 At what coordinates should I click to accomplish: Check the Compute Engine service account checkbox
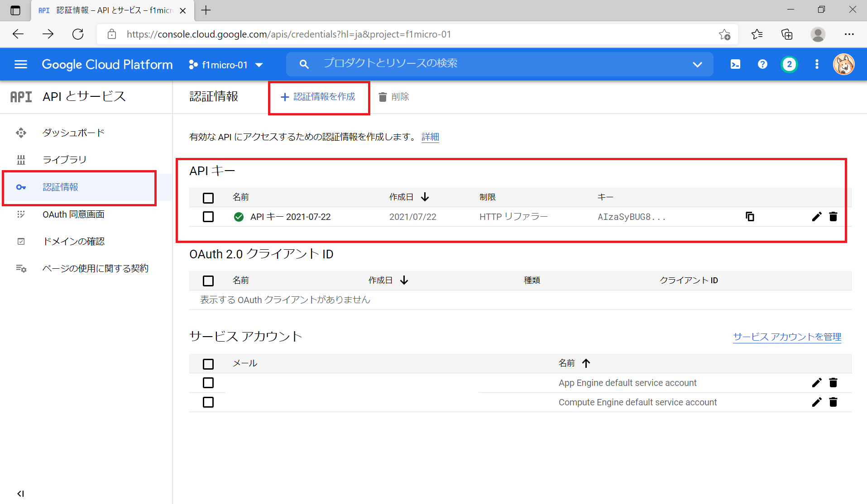point(208,402)
